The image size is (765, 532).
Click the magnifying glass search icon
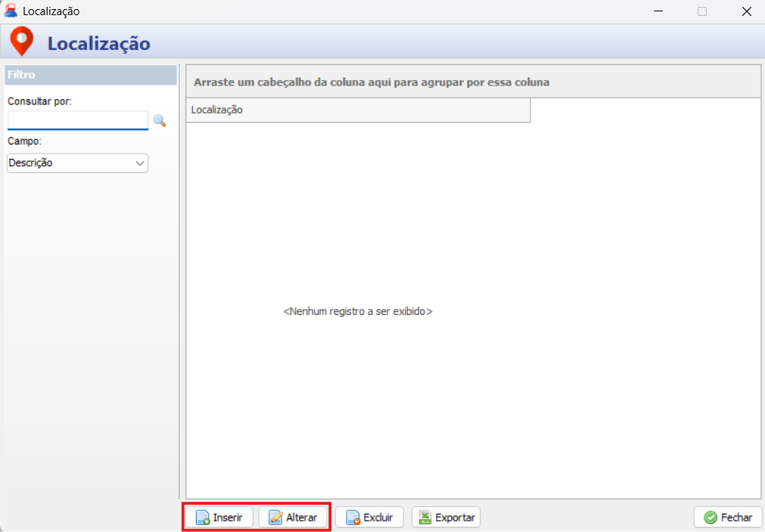pos(159,120)
